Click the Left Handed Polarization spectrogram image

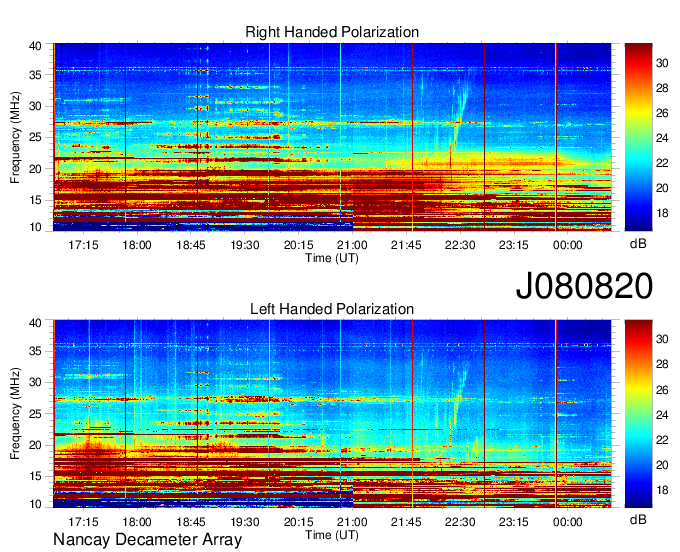coord(332,414)
